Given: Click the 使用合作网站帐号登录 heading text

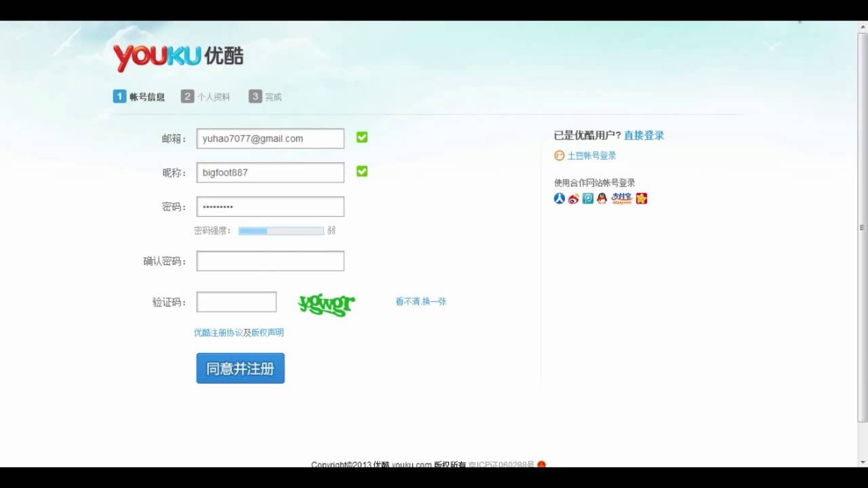Looking at the screenshot, I should [x=595, y=183].
